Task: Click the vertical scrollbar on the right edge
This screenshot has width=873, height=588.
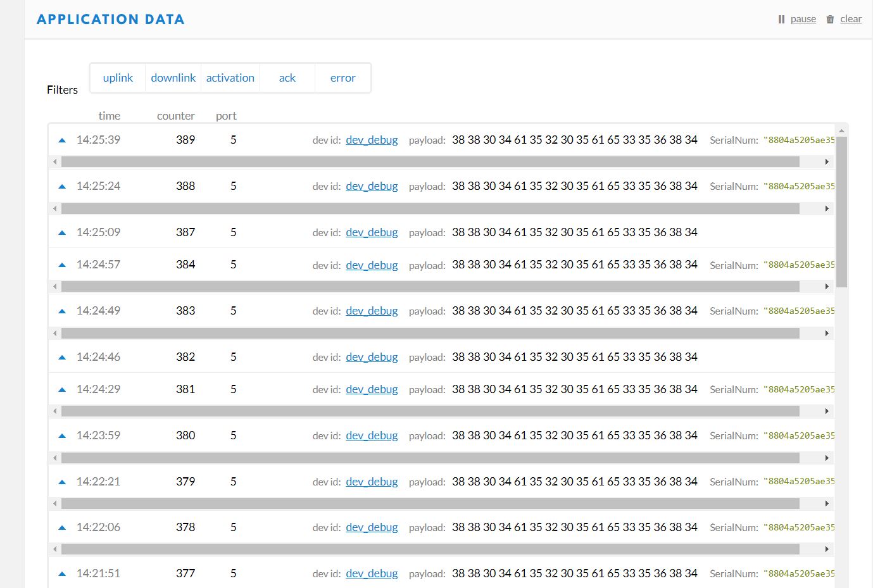Action: (x=843, y=203)
